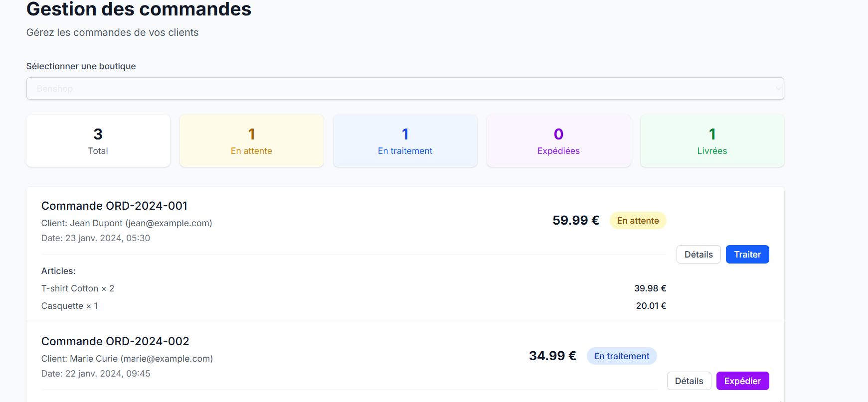This screenshot has width=868, height=402.
Task: Click the 59.99 € order total
Action: click(575, 220)
